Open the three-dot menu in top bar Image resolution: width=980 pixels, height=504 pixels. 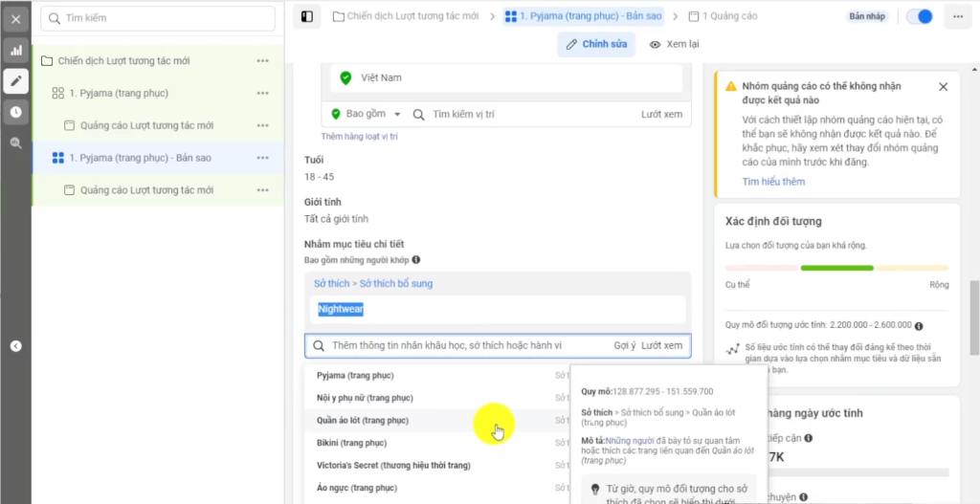tap(957, 17)
